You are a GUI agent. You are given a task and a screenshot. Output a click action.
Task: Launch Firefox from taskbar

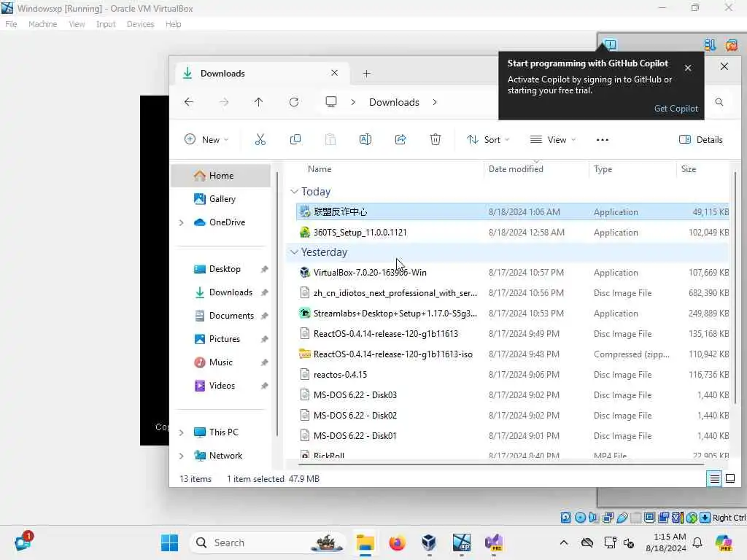click(x=398, y=542)
